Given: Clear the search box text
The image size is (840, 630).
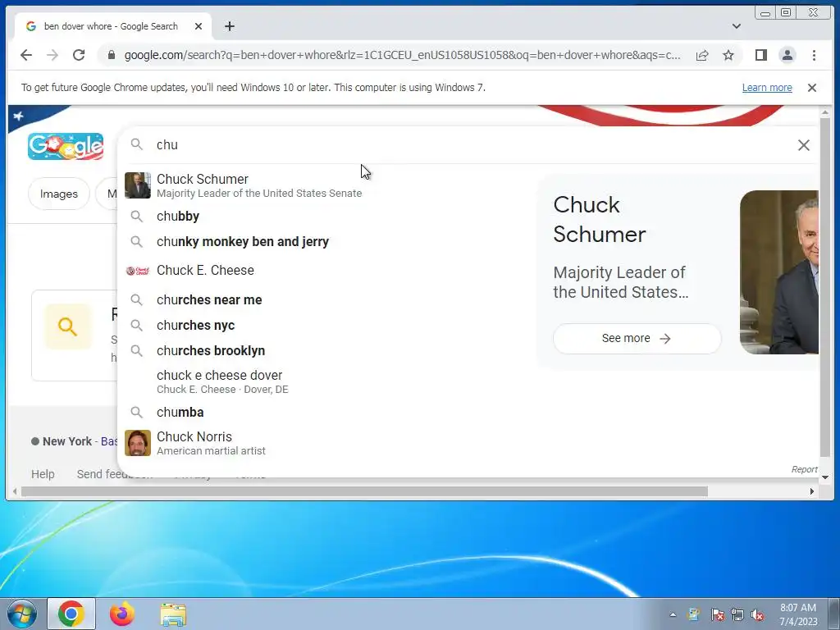Looking at the screenshot, I should tap(804, 145).
